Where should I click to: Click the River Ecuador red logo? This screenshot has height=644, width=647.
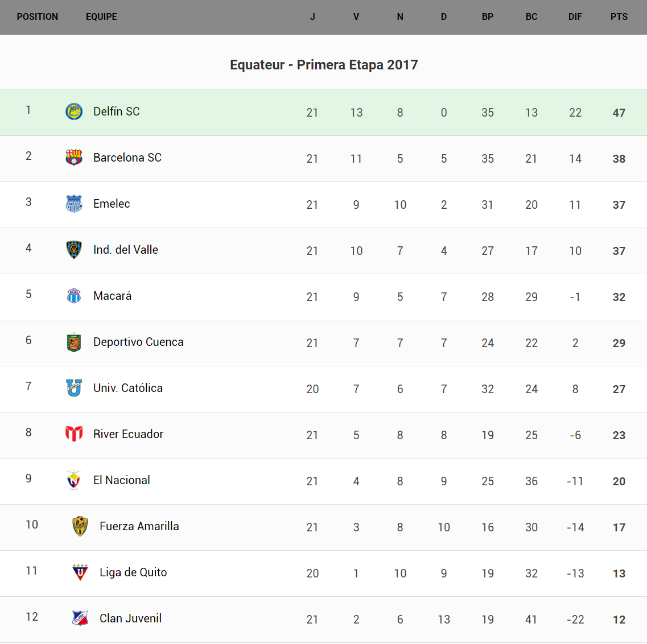tap(74, 434)
